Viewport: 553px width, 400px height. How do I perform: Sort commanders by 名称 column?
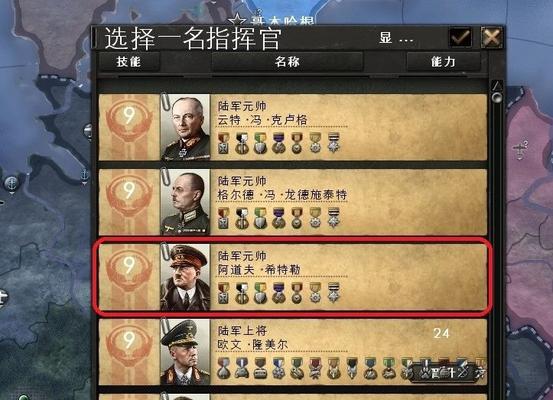287,62
